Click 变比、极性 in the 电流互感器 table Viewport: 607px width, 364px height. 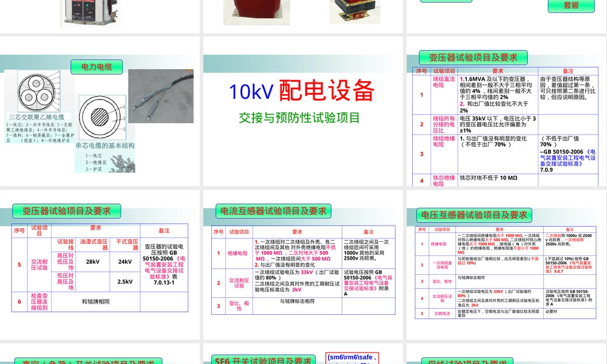(x=239, y=306)
